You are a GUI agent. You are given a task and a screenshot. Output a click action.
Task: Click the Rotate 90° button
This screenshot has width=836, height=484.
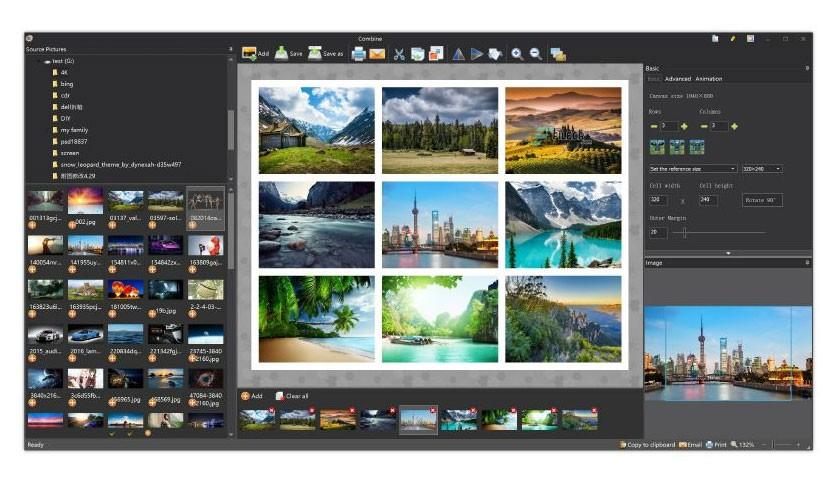click(x=762, y=200)
